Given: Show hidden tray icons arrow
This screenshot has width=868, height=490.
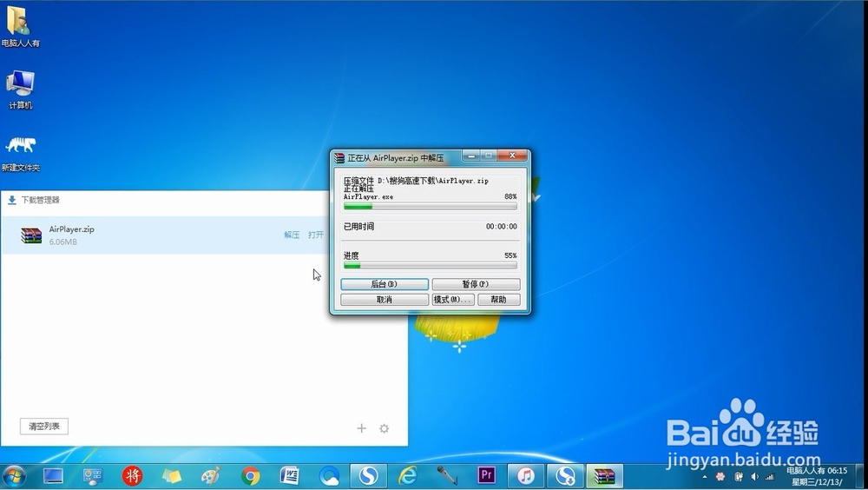Looking at the screenshot, I should 704,477.
